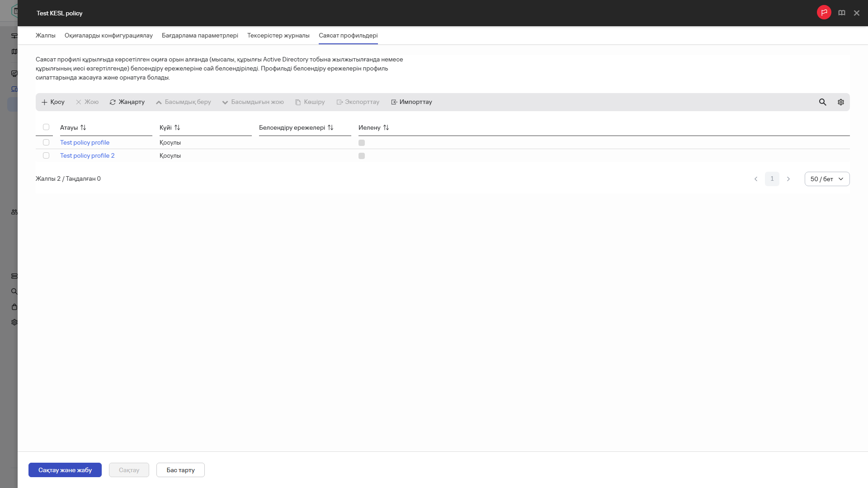Go to previous page chevron

click(x=755, y=179)
